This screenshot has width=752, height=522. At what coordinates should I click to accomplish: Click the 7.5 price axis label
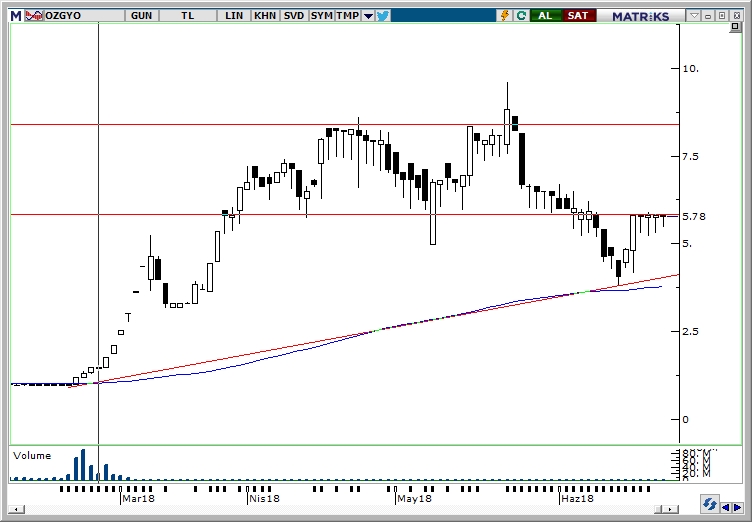pos(690,156)
